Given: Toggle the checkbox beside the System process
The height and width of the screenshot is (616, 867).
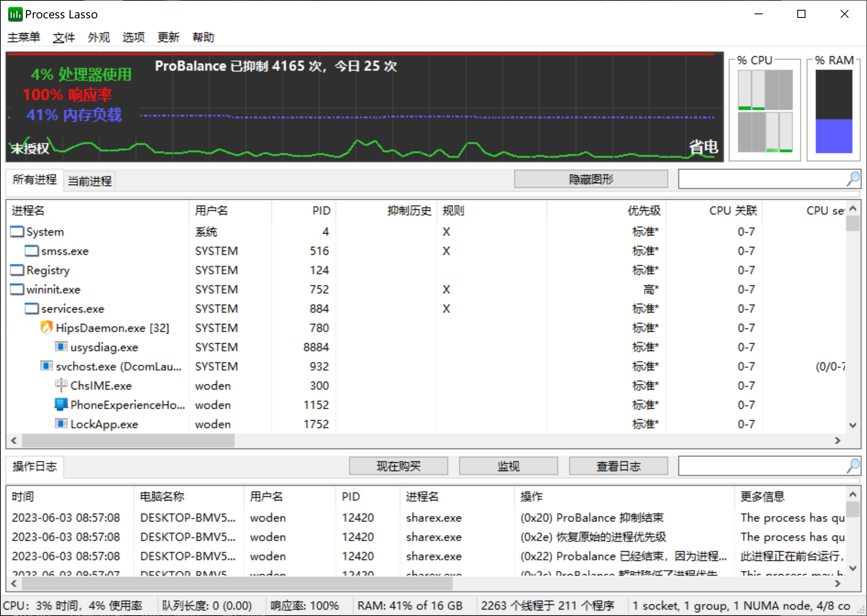Looking at the screenshot, I should pos(17,231).
